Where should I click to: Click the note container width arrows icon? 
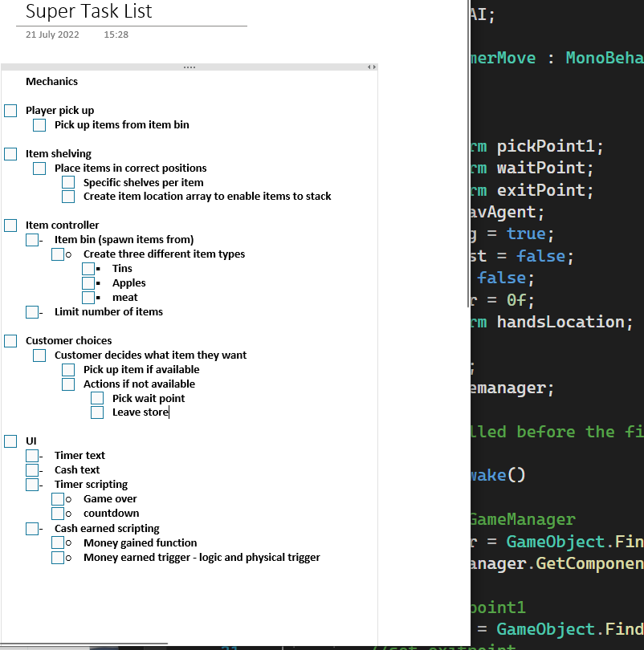372,67
